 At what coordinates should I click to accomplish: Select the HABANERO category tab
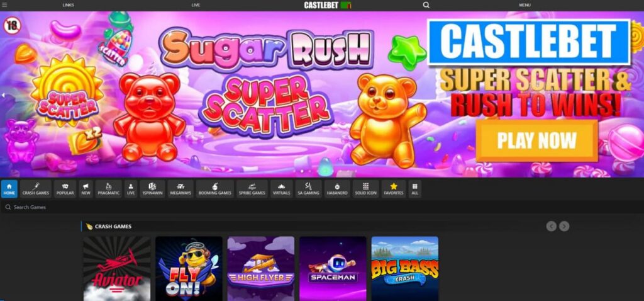pyautogui.click(x=337, y=189)
